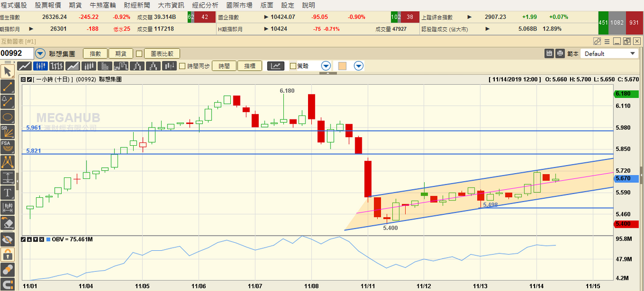Click edit pencil icon beside chart title

[29, 79]
